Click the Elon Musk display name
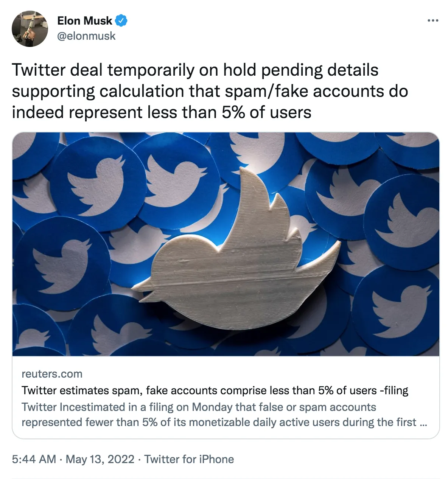448x479 pixels. coord(85,21)
